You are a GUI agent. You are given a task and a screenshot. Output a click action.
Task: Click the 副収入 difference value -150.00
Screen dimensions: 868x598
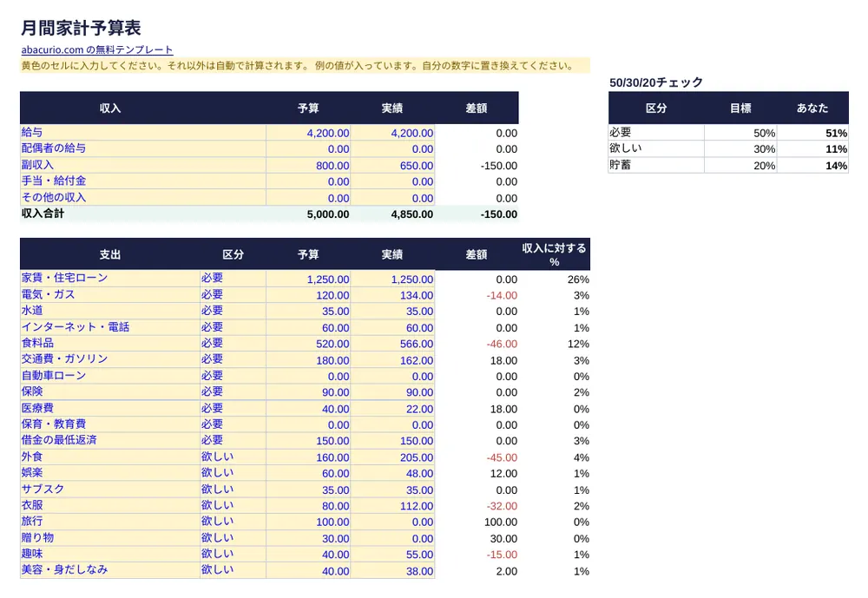[477, 166]
